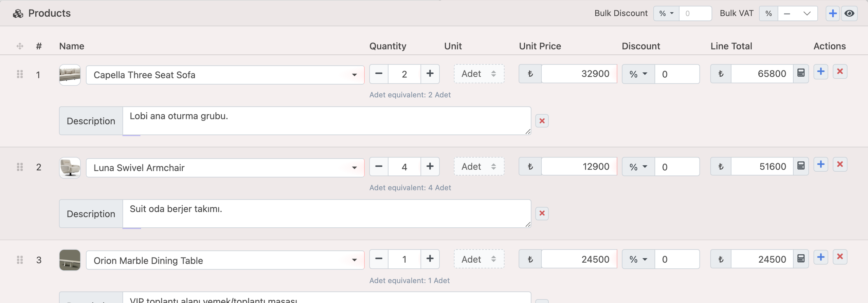Open the Adet unit selector for Orion table
This screenshot has width=868, height=303.
click(479, 259)
